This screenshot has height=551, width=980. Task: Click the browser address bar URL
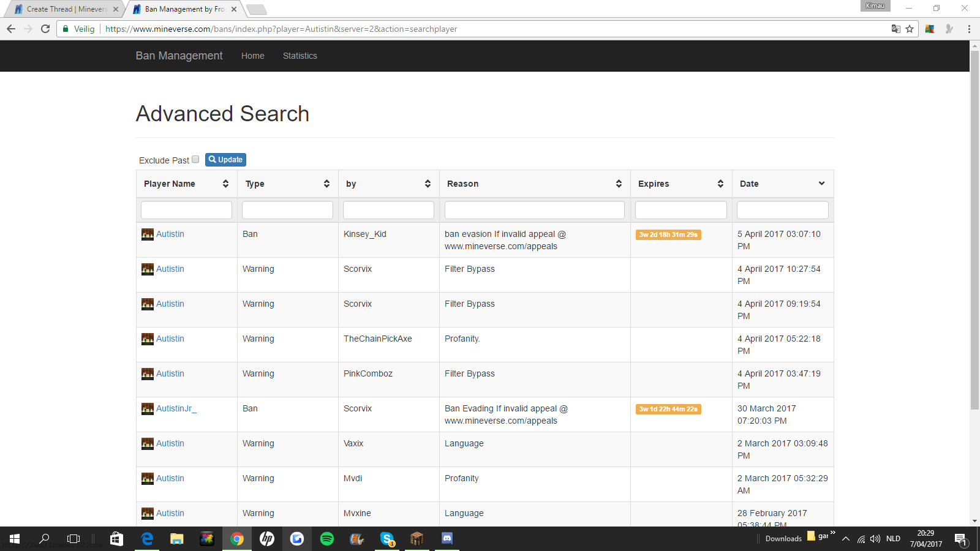[281, 29]
